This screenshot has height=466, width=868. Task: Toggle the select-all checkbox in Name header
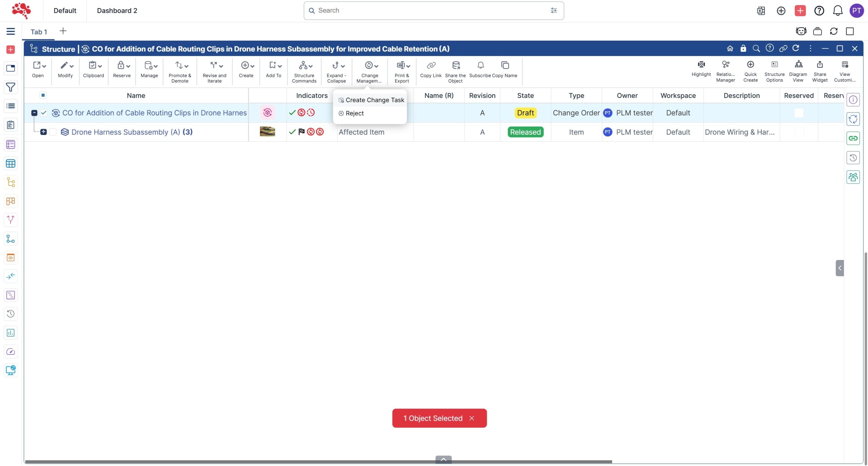tap(43, 95)
